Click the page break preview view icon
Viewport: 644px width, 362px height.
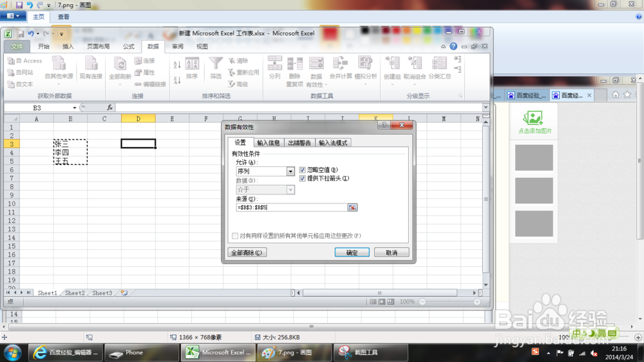(x=391, y=301)
